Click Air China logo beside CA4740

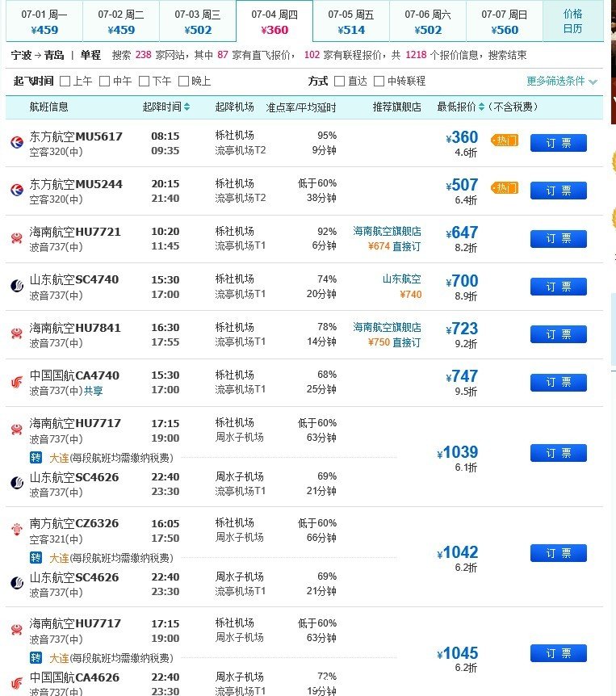(17, 382)
